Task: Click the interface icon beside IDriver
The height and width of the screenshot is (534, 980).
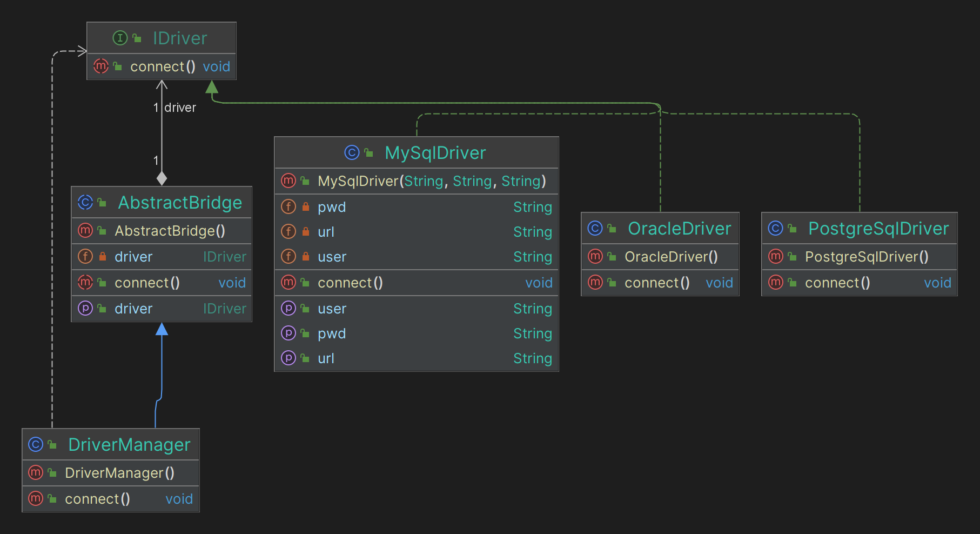Action: [120, 38]
